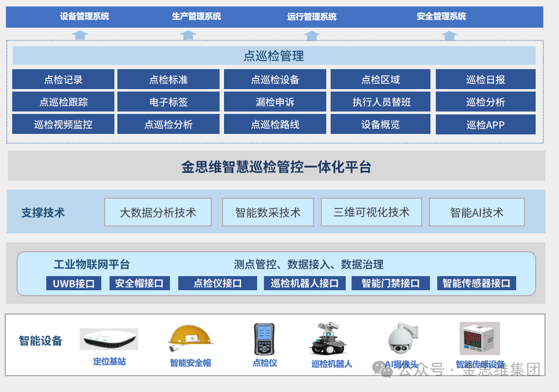Select the 点检仪 handheld device icon
Image resolution: width=559 pixels, height=392 pixels.
tap(264, 339)
